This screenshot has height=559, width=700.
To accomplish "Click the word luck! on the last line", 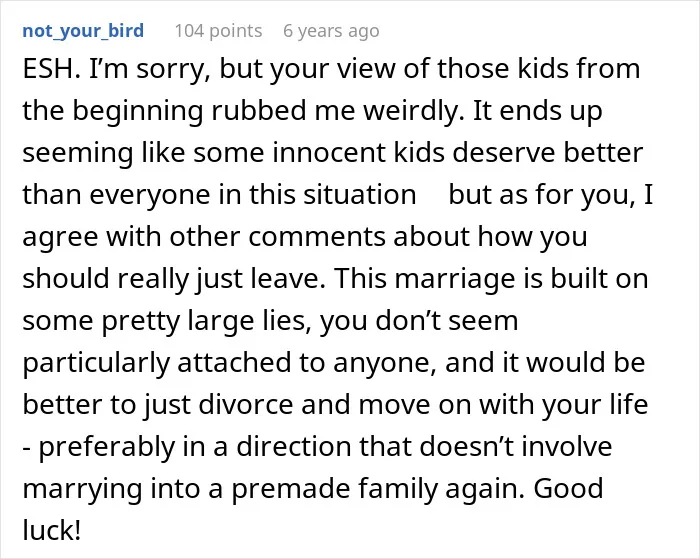I will click(51, 530).
